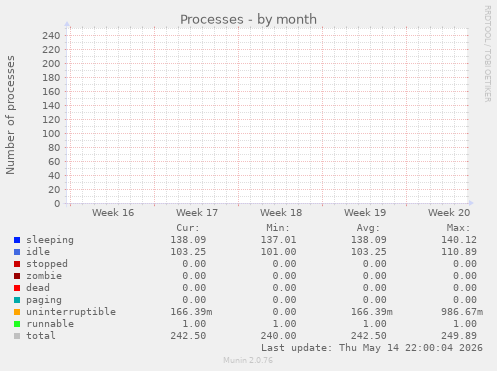Click the 'Week 18' axis label
This screenshot has height=371, width=497.
281,213
